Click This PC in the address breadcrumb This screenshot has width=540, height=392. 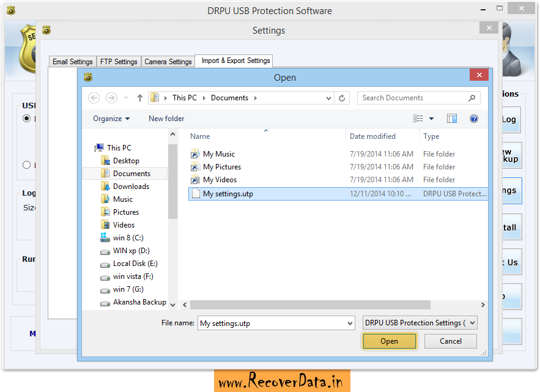click(185, 98)
